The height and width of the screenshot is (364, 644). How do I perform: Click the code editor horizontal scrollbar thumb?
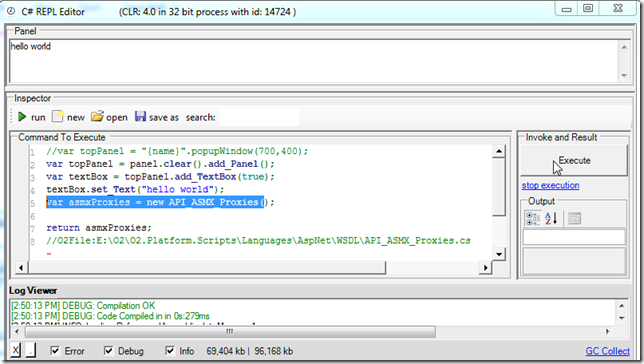pos(207,268)
